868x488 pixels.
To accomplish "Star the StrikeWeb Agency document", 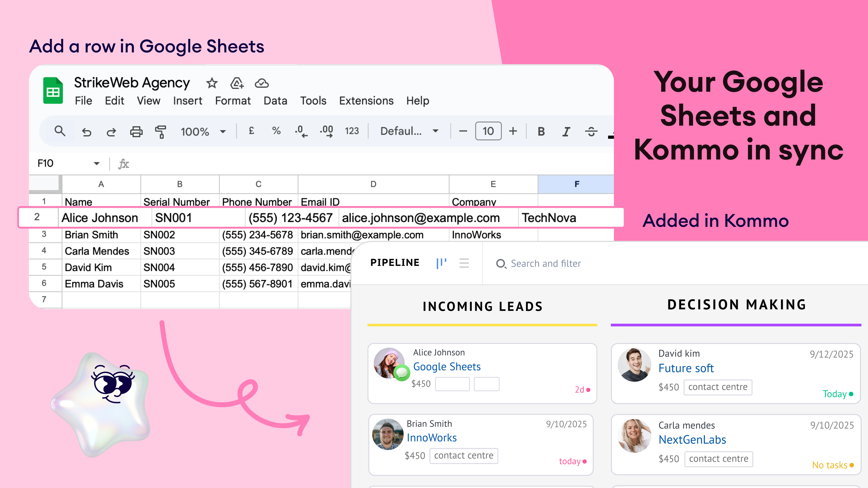I will coord(212,83).
